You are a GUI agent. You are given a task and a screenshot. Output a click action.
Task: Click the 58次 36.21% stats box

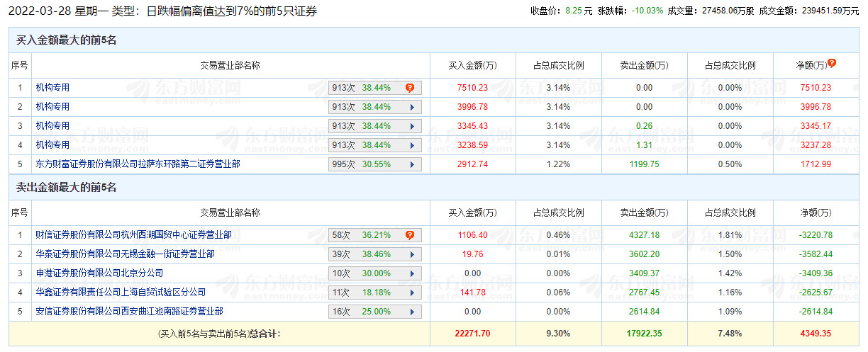tap(375, 235)
